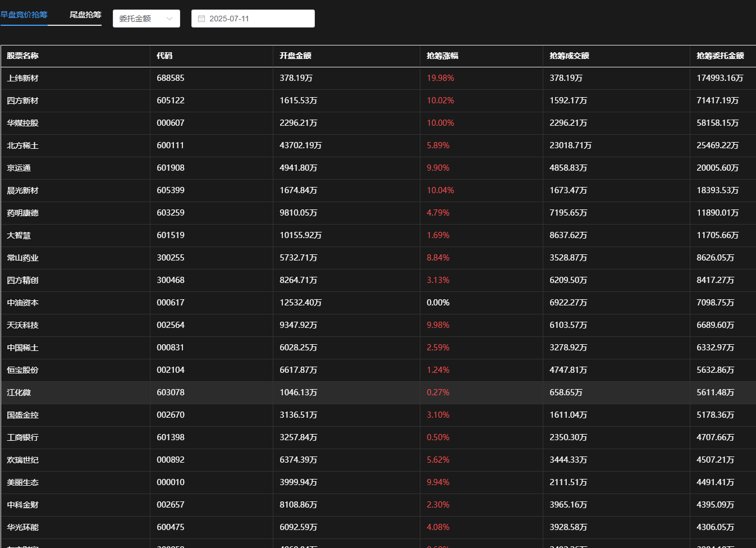Screen dimensions: 756x548
Task: Click the 代码 column header
Action: tap(164, 56)
